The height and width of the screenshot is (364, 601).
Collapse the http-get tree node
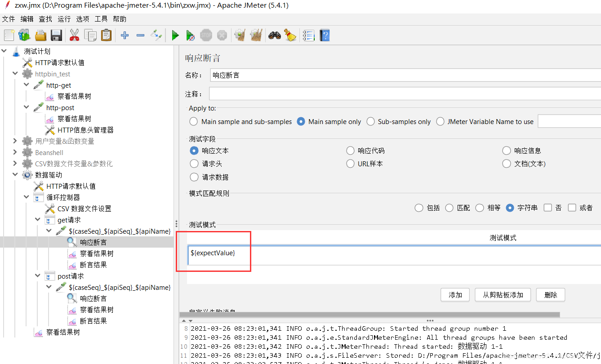(27, 85)
